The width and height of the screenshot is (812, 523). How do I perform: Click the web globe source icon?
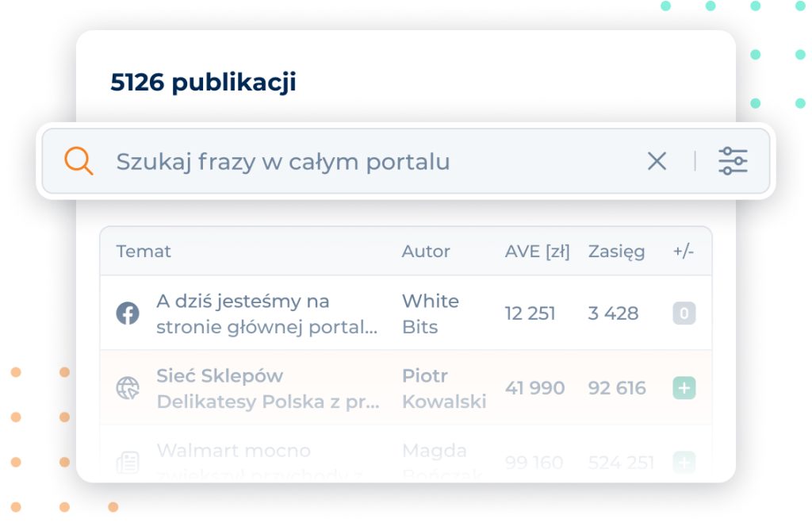click(128, 388)
